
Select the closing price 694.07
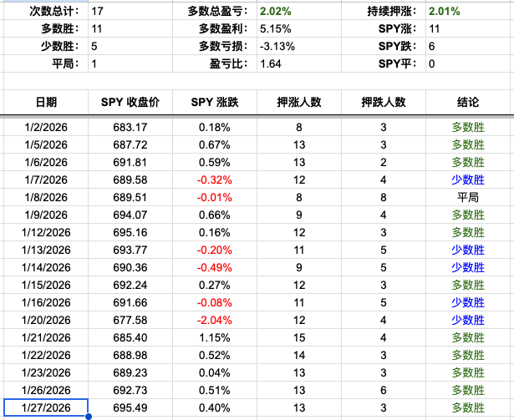[130, 215]
